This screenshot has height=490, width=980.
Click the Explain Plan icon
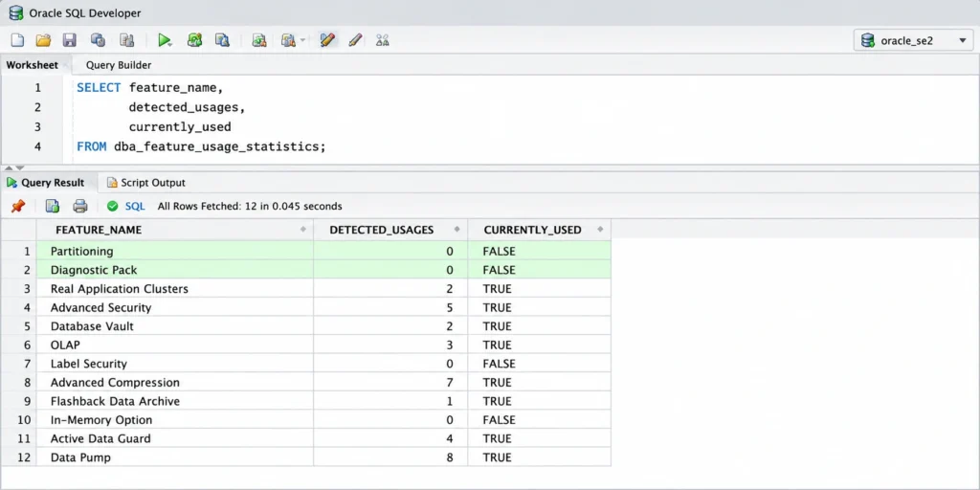click(222, 40)
